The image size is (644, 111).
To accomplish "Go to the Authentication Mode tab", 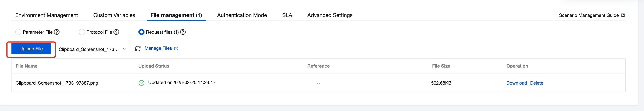I will [242, 15].
